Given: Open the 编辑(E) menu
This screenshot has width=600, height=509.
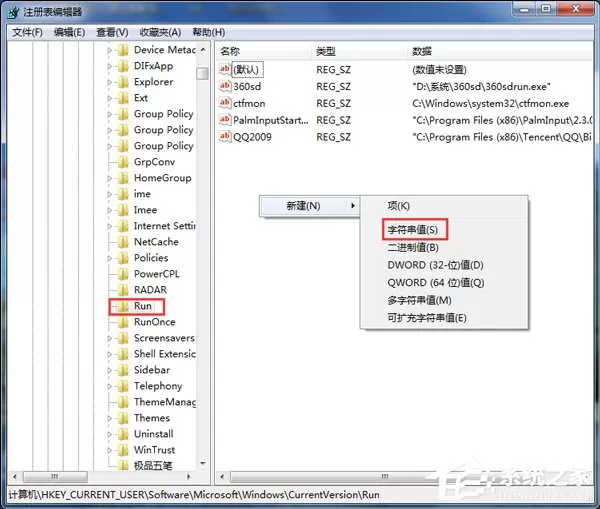Looking at the screenshot, I should click(x=69, y=33).
